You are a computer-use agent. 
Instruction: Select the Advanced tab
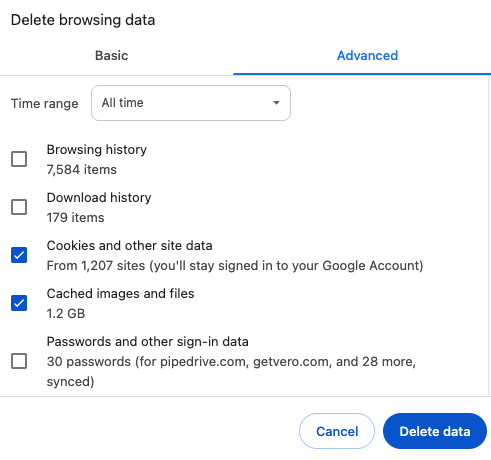point(367,55)
